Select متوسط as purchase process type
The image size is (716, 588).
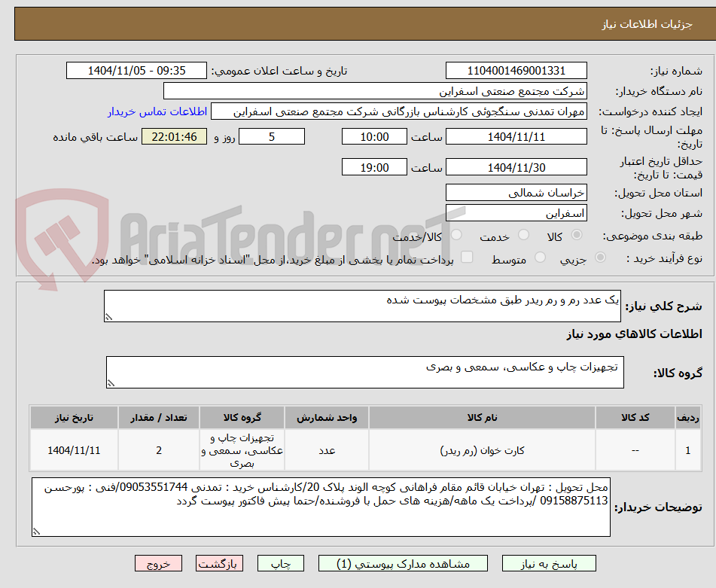[x=539, y=257]
